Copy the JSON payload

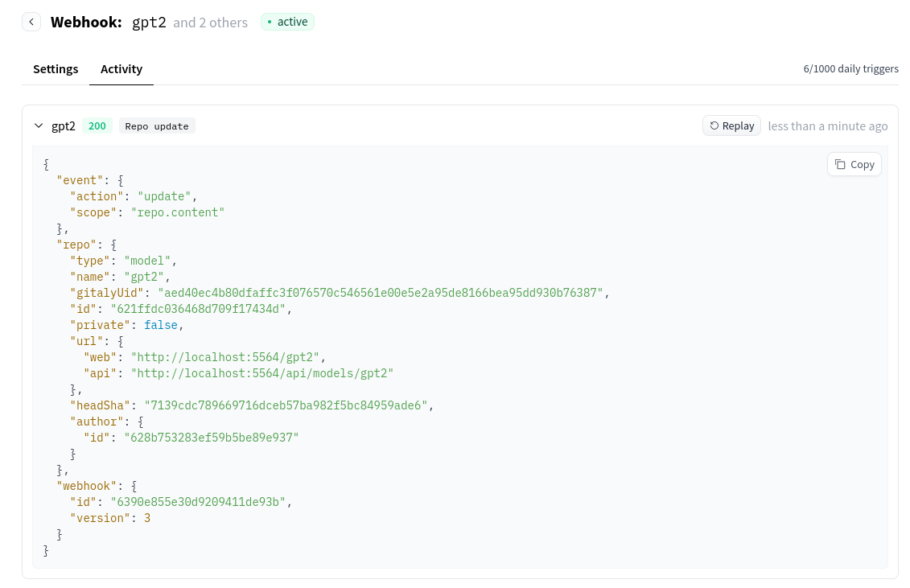[x=854, y=164]
